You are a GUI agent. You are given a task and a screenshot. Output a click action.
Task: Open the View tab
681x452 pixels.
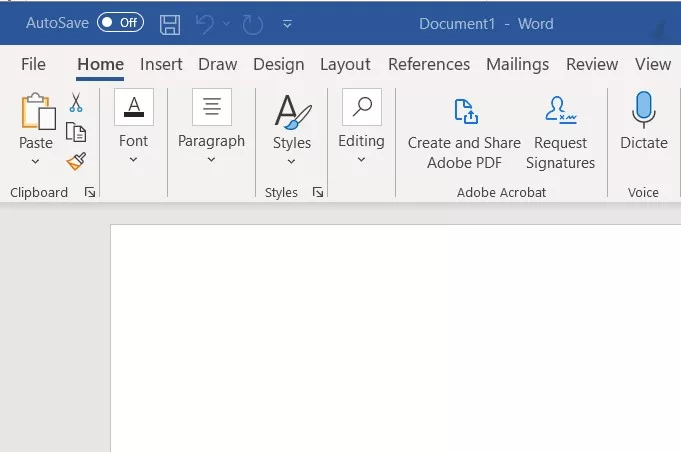[653, 64]
